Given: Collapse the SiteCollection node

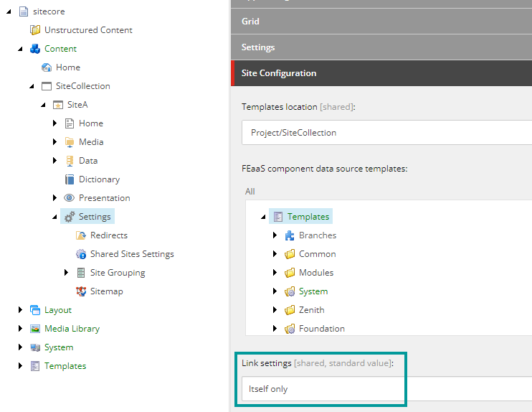Looking at the screenshot, I should [x=32, y=87].
